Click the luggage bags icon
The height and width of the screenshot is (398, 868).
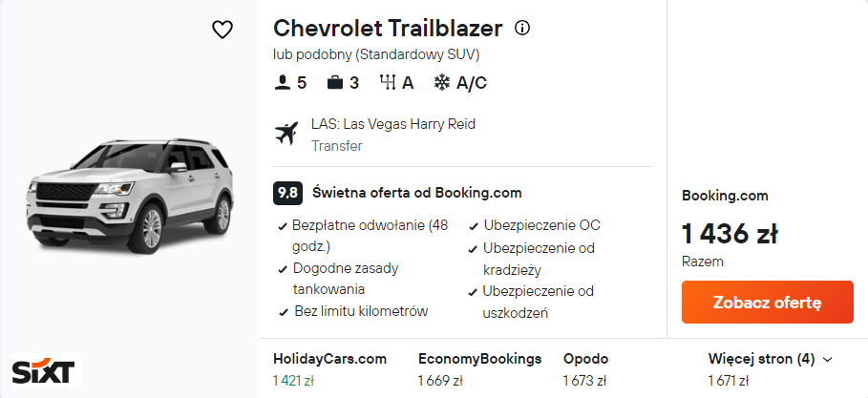coord(334,83)
